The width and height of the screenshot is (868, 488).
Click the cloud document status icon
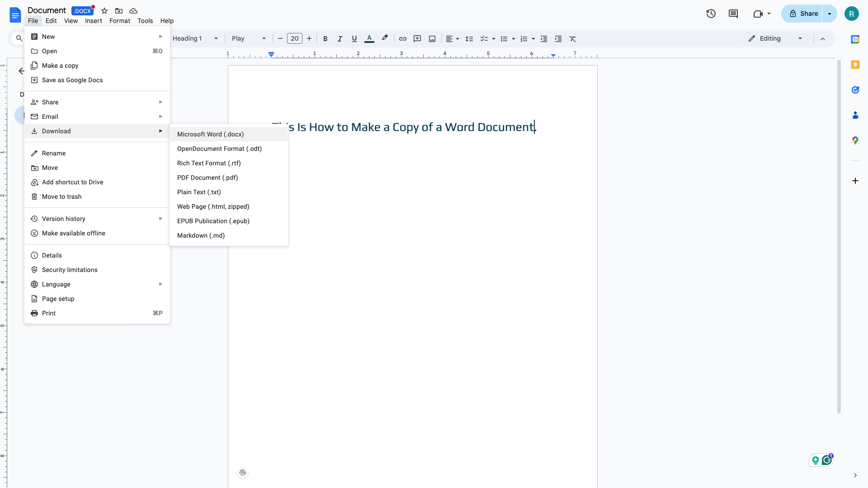click(x=133, y=11)
